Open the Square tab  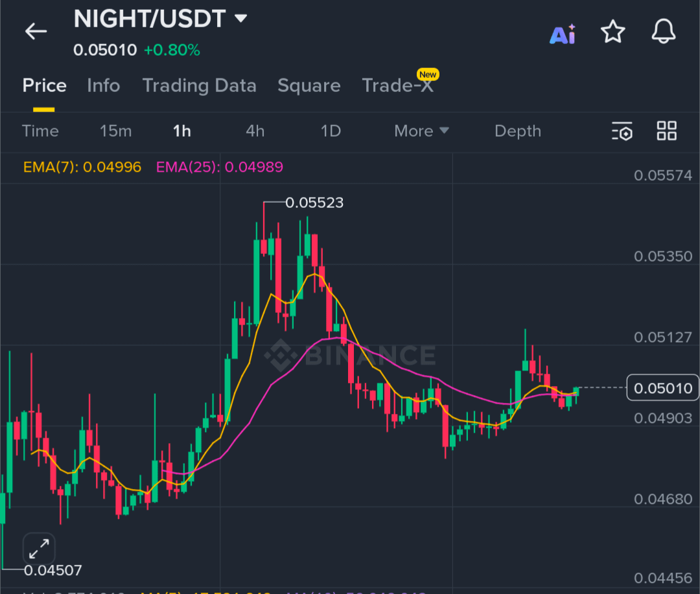coord(309,86)
